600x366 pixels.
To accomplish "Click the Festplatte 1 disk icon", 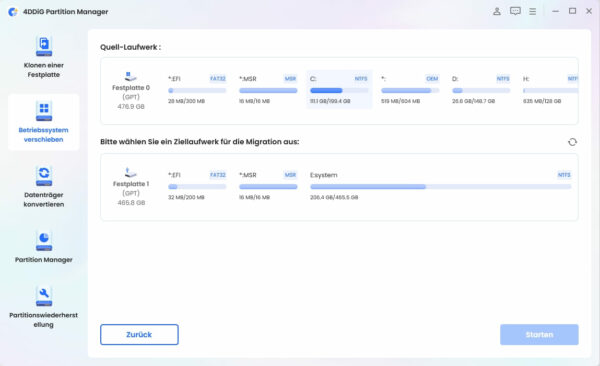I will point(130,172).
